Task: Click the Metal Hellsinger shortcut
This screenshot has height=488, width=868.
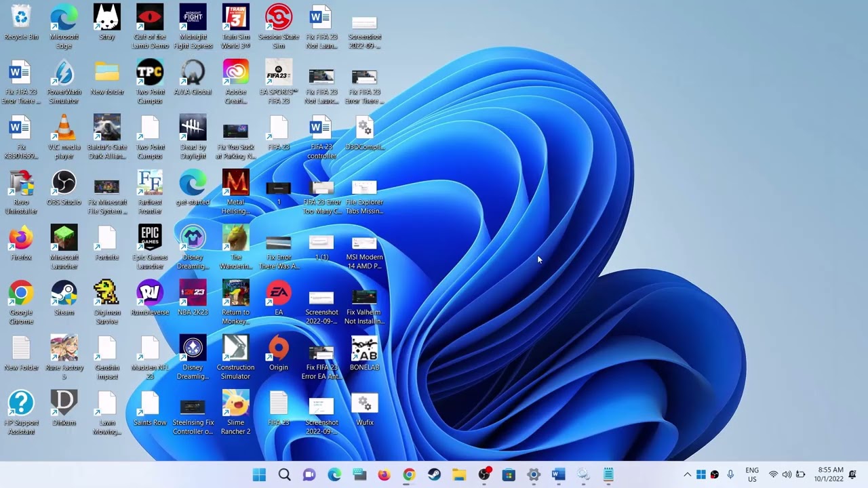Action: (x=235, y=192)
